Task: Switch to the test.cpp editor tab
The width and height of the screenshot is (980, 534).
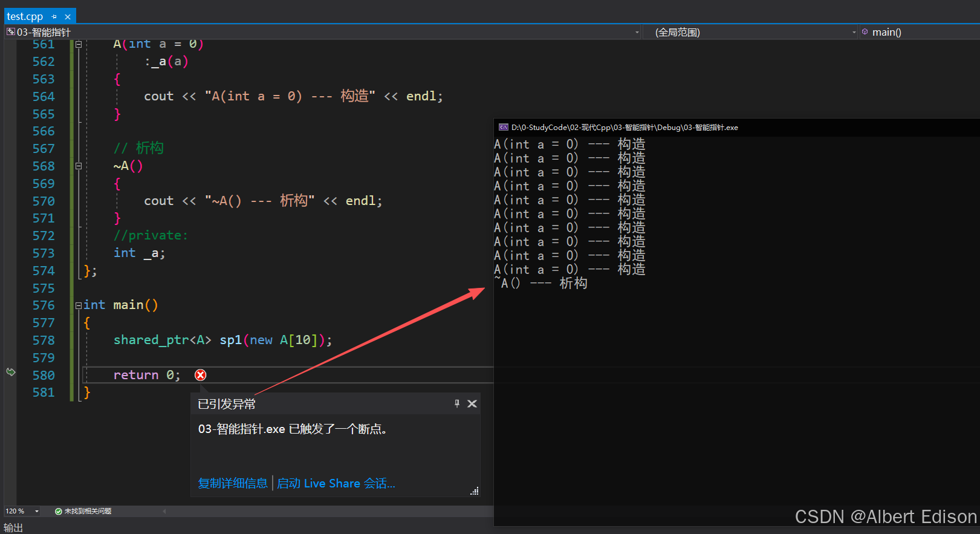Action: pyautogui.click(x=25, y=16)
